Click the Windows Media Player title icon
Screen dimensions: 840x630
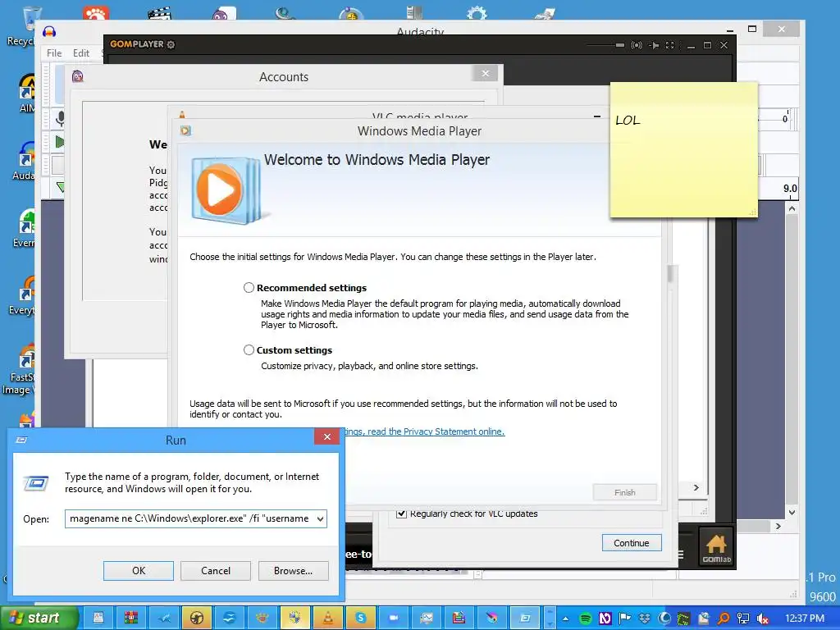click(x=186, y=130)
